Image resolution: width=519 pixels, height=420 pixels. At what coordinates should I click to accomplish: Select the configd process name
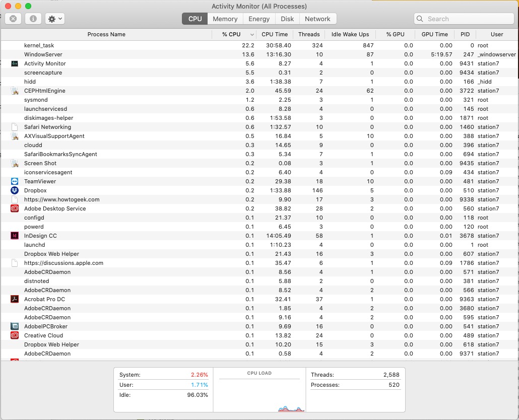(34, 218)
